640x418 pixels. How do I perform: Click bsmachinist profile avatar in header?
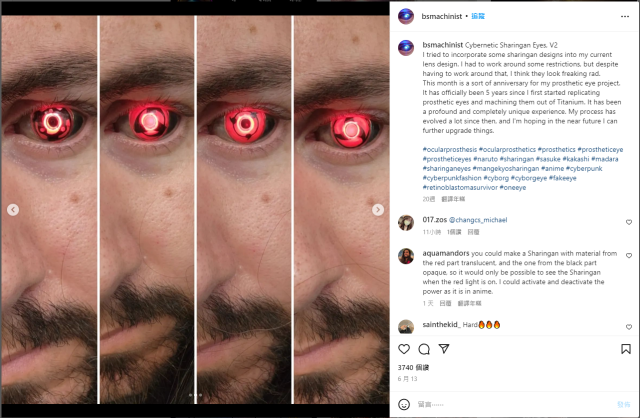point(406,17)
